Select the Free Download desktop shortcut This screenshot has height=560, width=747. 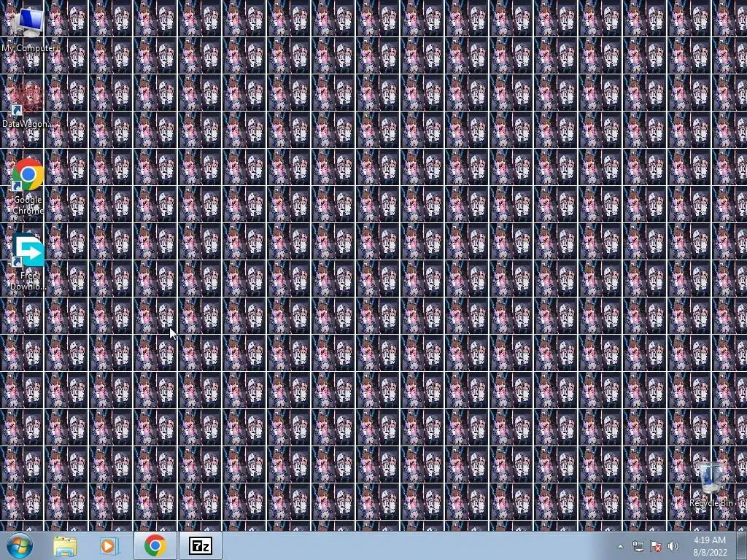tap(28, 262)
